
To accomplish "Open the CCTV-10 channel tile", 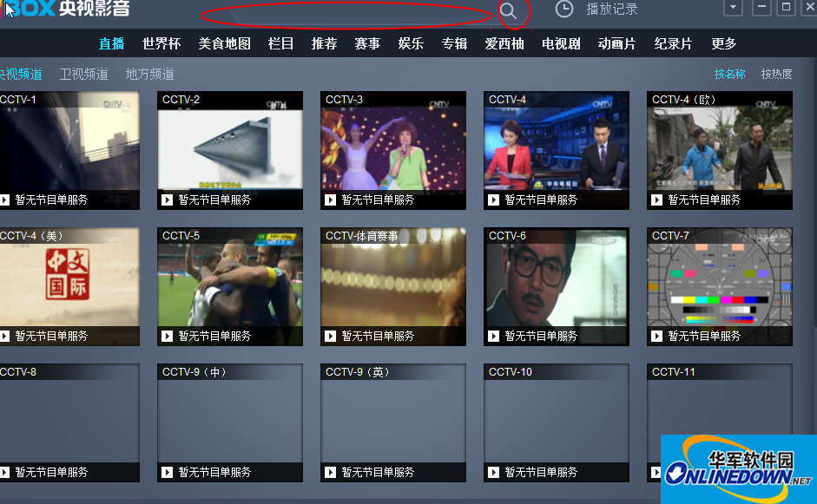I will click(556, 422).
